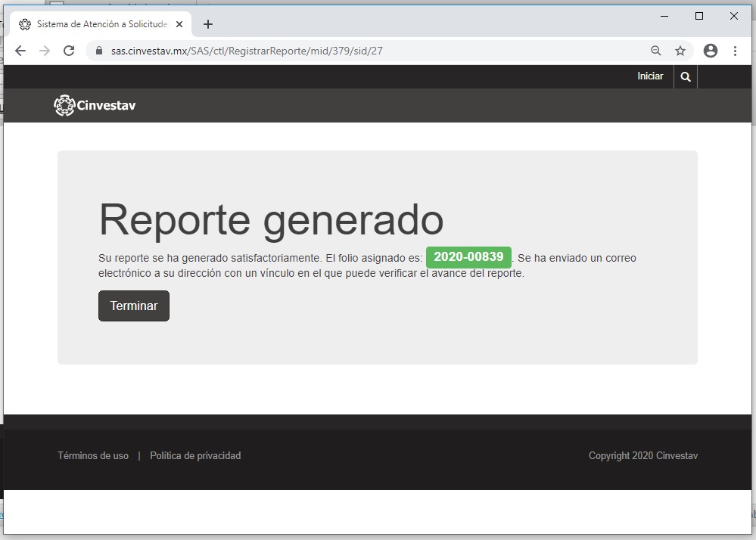
Task: Open the site search magnifier icon
Action: [686, 76]
